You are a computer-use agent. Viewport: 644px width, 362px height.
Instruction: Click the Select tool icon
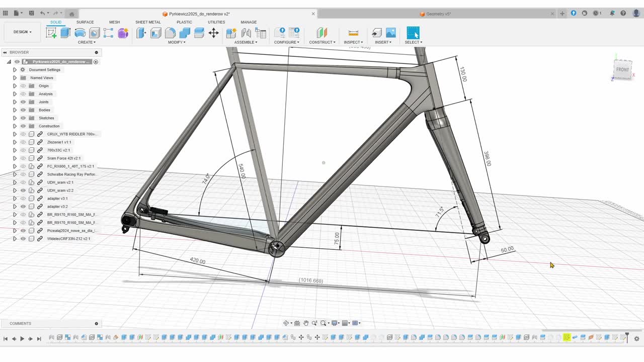[x=413, y=33]
